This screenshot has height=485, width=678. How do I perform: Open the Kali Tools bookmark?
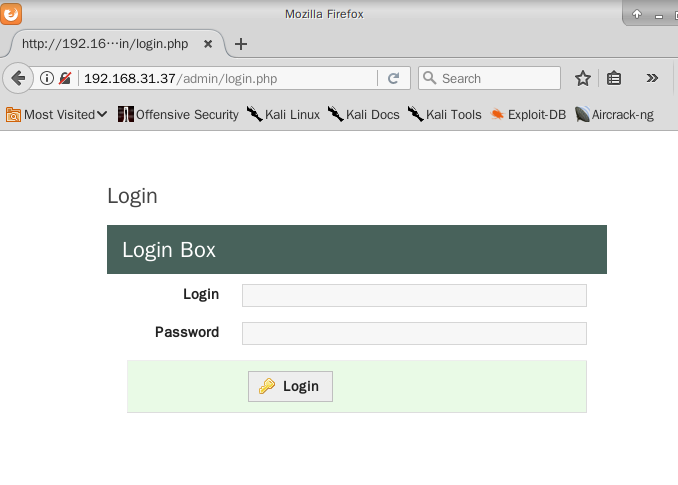(x=445, y=115)
